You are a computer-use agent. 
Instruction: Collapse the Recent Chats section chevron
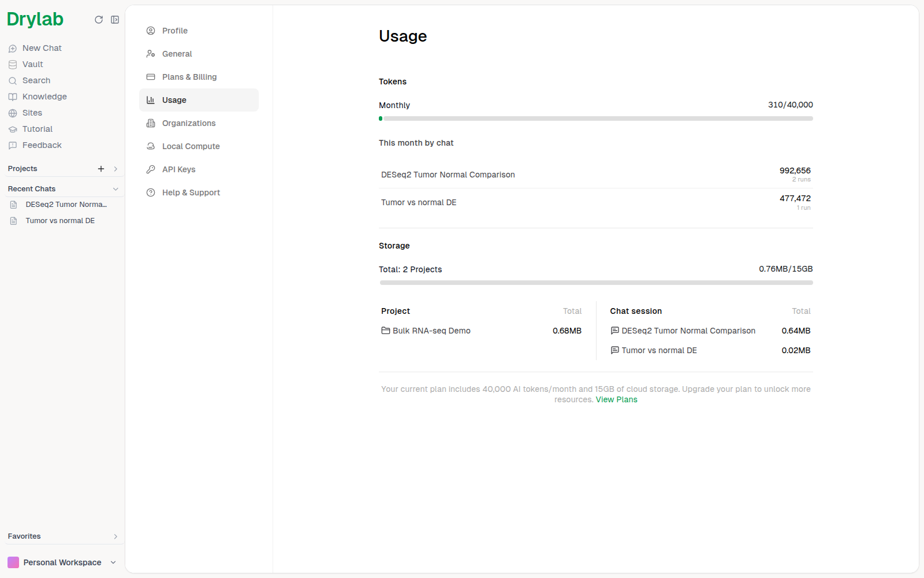point(115,189)
